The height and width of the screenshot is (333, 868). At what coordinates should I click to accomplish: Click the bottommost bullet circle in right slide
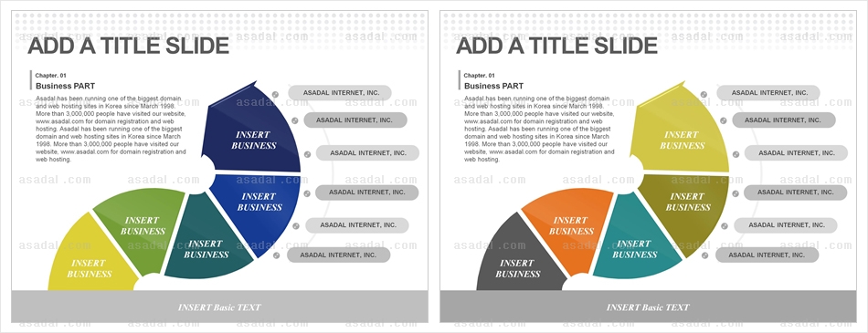(704, 255)
